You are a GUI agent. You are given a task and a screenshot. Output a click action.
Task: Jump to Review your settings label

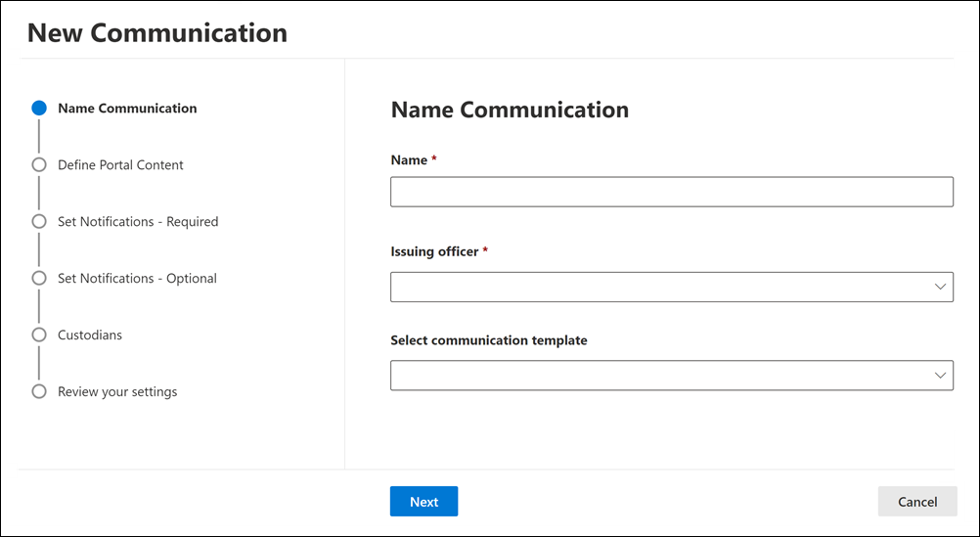click(x=117, y=392)
